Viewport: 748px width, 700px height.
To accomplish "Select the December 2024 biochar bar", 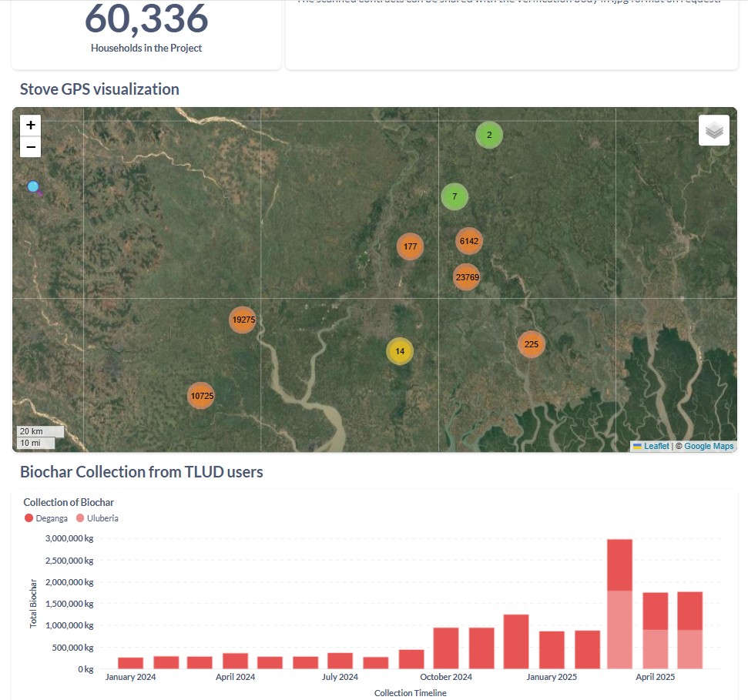I will [516, 641].
